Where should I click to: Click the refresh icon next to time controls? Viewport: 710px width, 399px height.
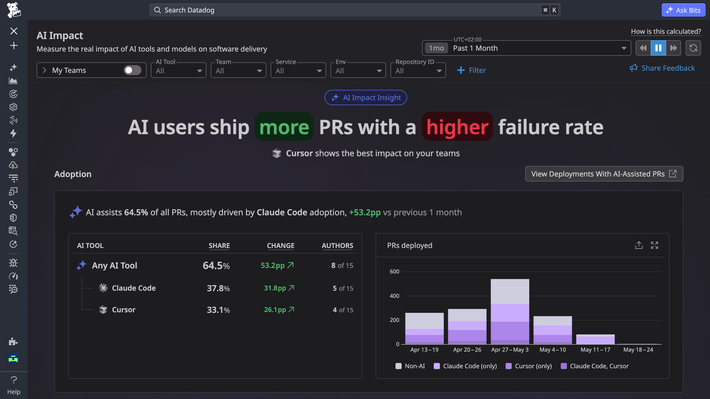693,48
